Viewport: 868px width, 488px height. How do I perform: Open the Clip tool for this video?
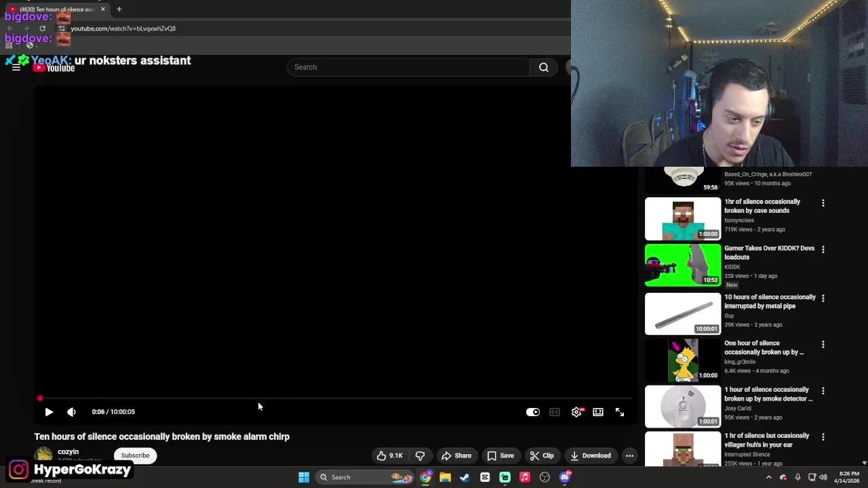[542, 455]
